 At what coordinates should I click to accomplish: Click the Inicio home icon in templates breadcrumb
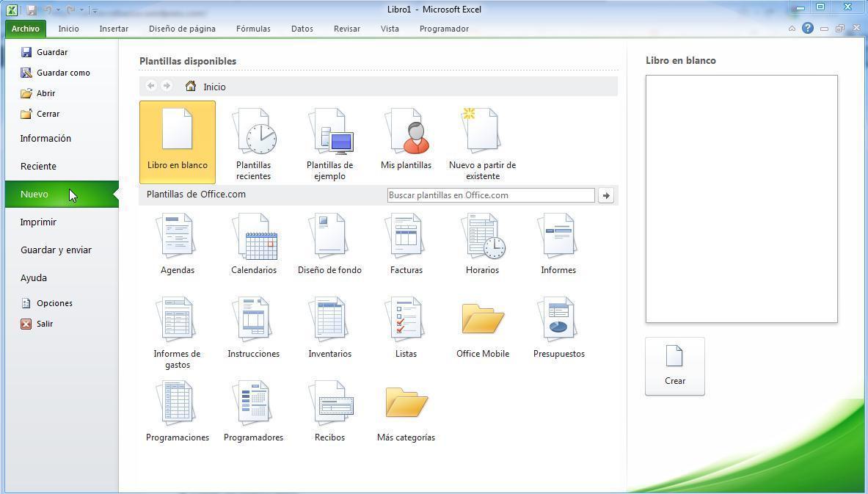[191, 86]
